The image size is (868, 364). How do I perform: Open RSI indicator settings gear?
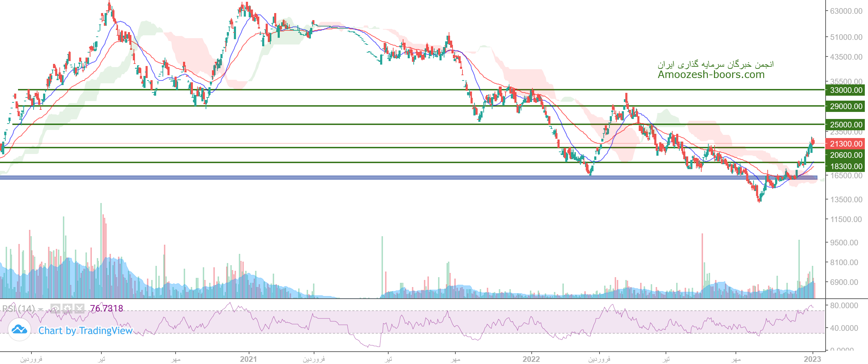pos(67,309)
